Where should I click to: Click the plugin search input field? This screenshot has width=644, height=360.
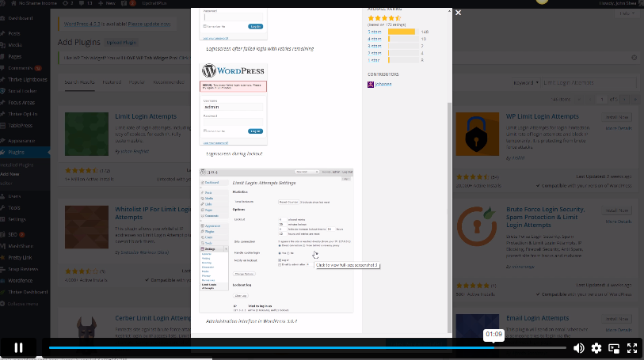click(x=588, y=83)
